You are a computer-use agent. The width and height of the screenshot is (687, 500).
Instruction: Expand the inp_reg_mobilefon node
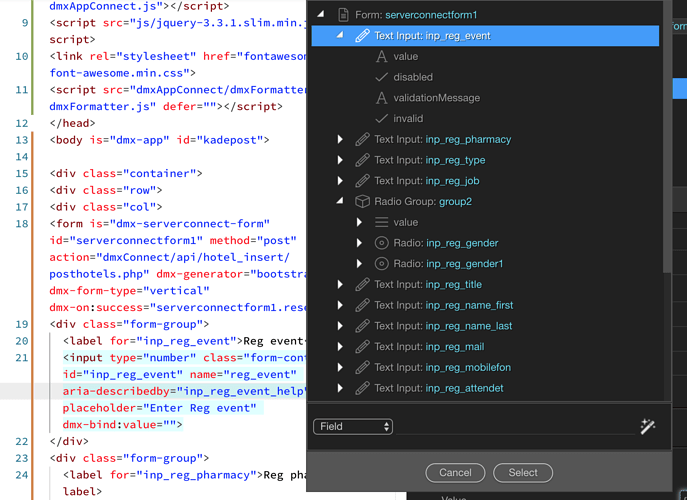[x=340, y=367]
